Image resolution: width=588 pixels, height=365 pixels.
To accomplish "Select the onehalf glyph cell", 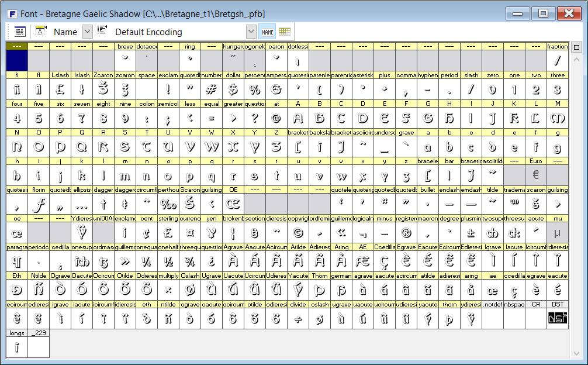I will pos(168,261).
